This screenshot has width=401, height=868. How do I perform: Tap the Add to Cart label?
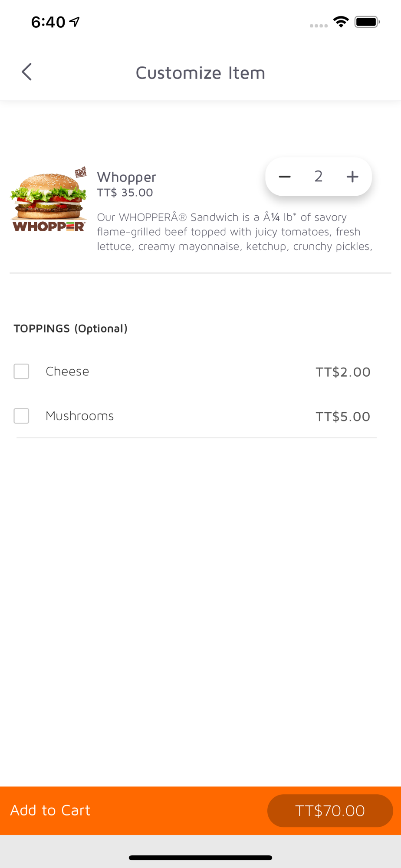[x=50, y=810]
